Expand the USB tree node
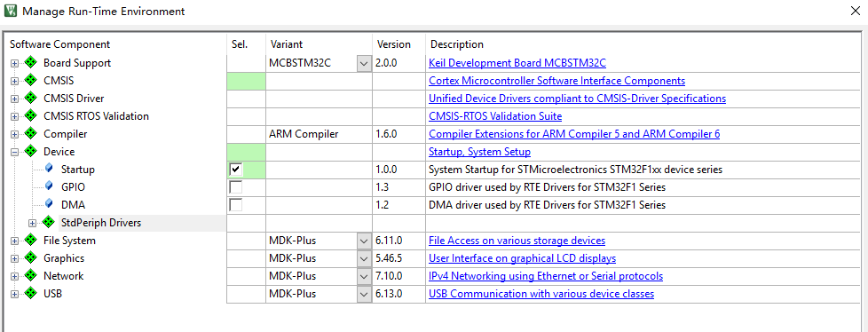Image resolution: width=868 pixels, height=332 pixels. pyautogui.click(x=14, y=294)
